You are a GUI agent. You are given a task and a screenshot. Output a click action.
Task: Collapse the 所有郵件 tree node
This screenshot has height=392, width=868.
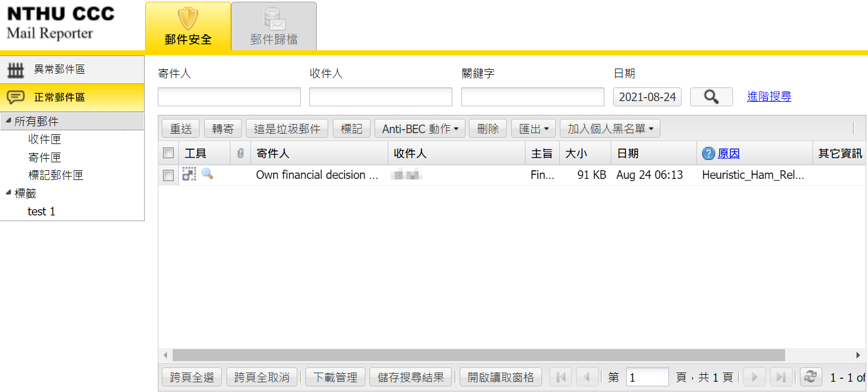coord(8,121)
